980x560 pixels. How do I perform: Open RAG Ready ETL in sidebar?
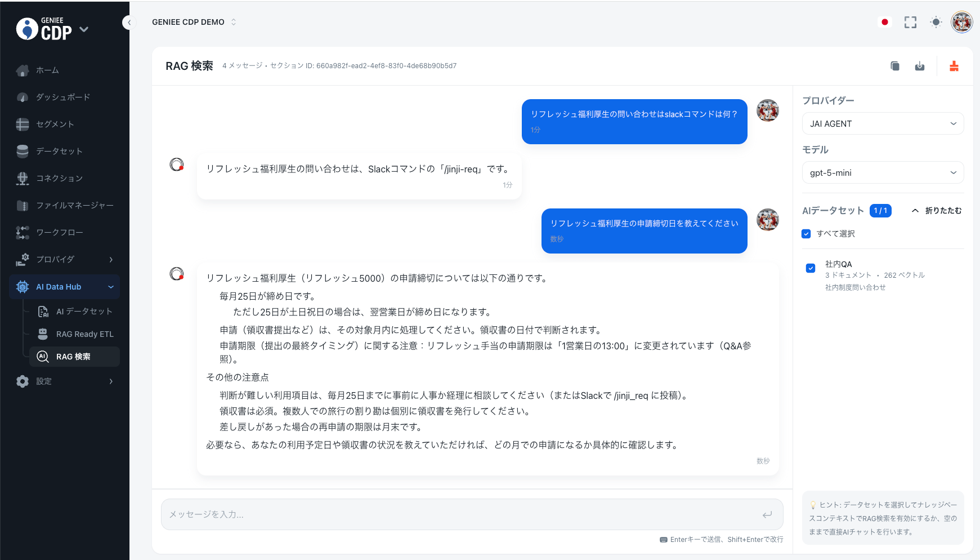84,334
